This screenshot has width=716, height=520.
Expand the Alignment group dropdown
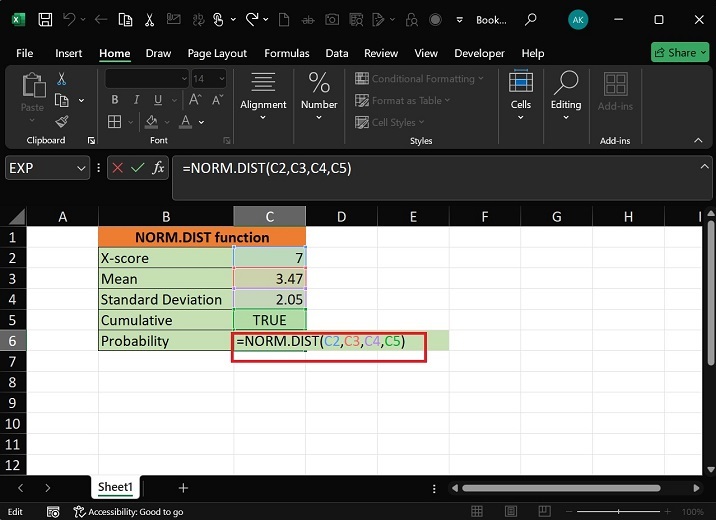point(263,118)
